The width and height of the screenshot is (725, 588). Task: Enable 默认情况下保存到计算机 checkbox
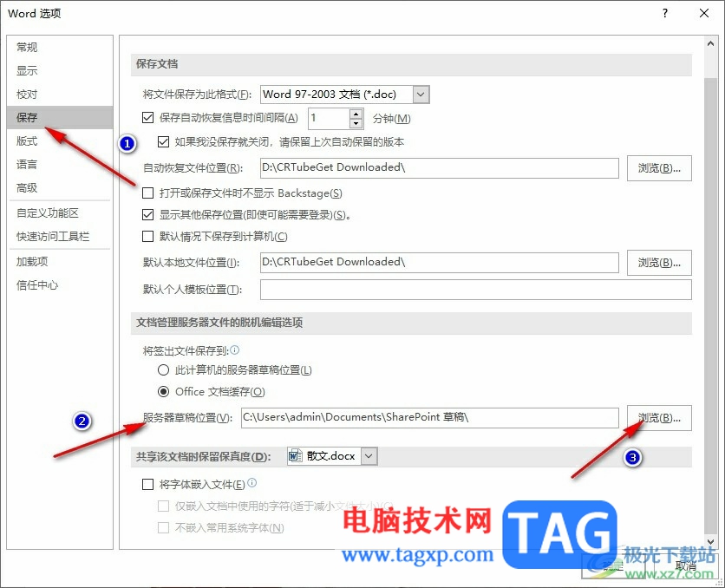[148, 236]
